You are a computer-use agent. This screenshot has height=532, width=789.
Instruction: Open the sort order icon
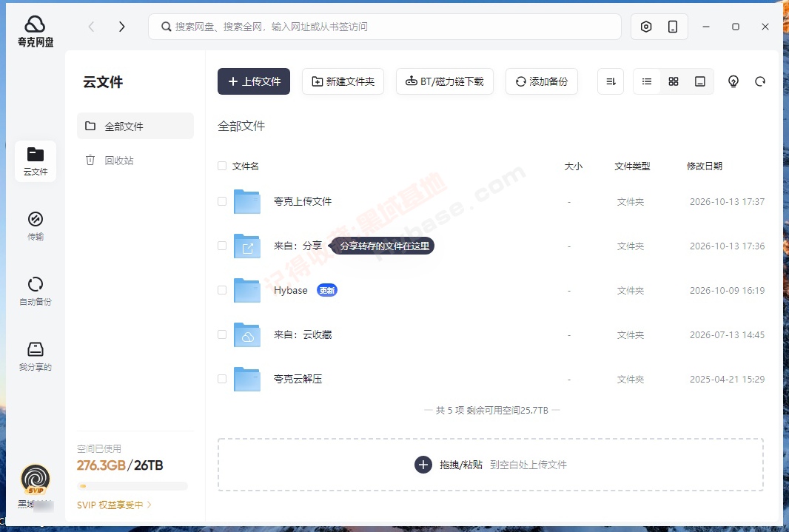click(611, 81)
